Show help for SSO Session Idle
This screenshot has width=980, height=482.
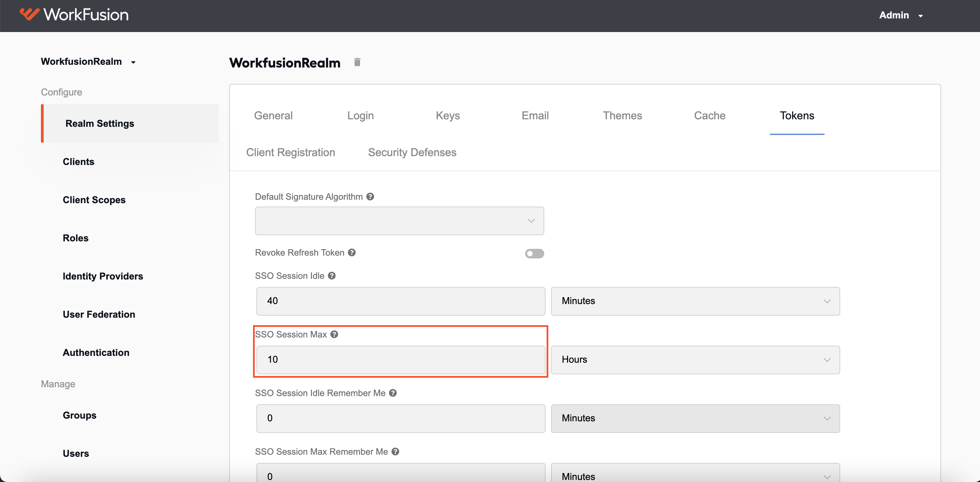pos(332,276)
